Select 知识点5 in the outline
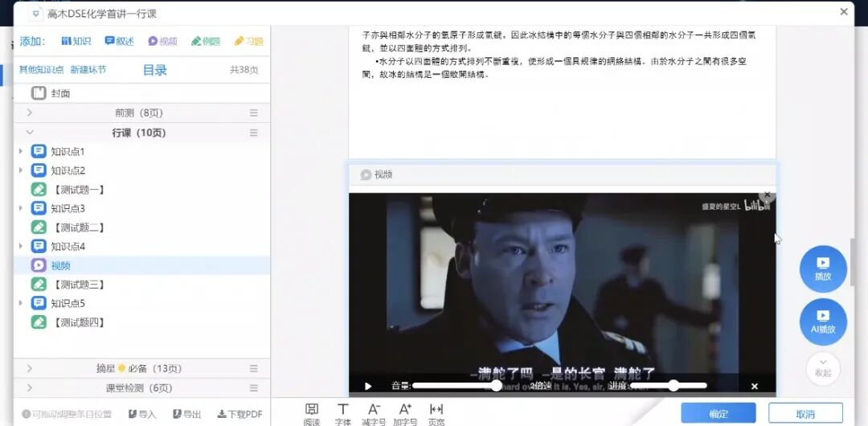868x426 pixels. coord(68,303)
